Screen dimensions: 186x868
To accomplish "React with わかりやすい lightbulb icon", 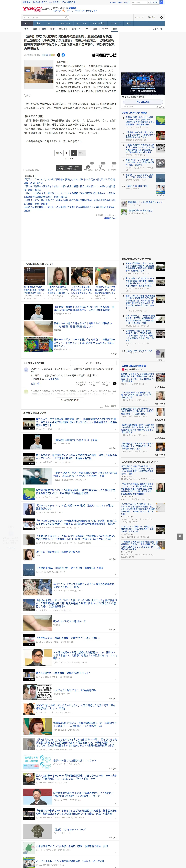I will (x=100, y=167).
